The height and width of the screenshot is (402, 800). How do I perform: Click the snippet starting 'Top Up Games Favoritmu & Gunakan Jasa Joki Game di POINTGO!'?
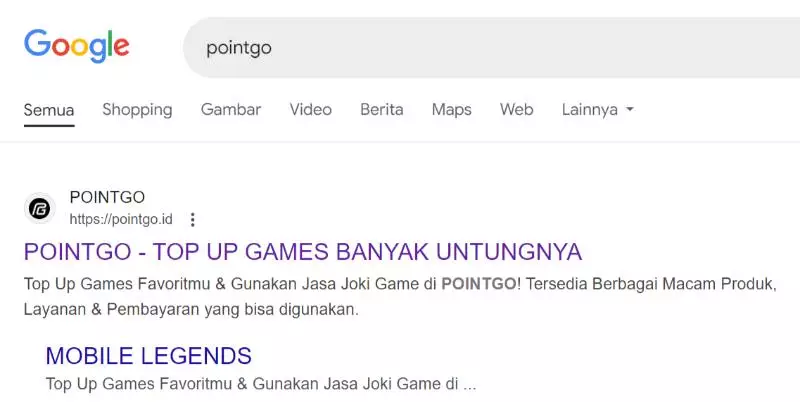click(x=400, y=296)
